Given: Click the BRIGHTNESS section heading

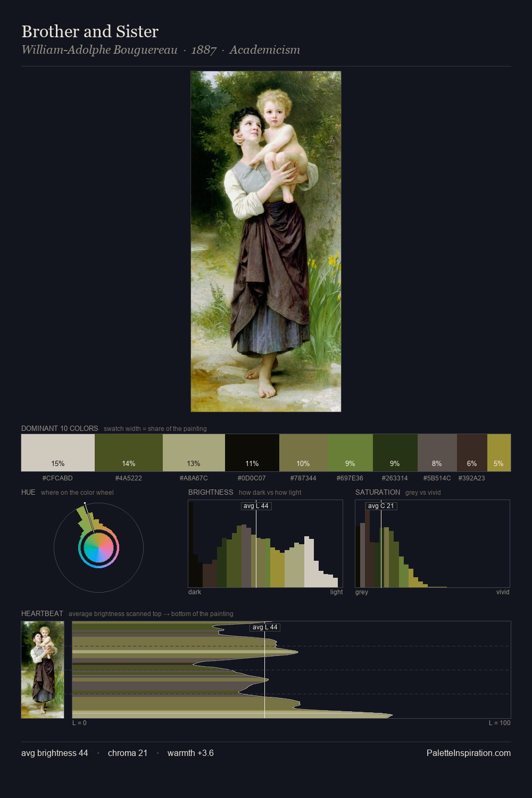Looking at the screenshot, I should pyautogui.click(x=211, y=492).
